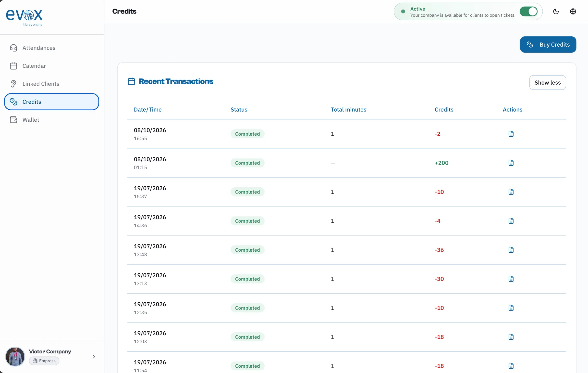Screen dimensions: 588x373
Task: Click the -4 credits value
Action: 438,221
